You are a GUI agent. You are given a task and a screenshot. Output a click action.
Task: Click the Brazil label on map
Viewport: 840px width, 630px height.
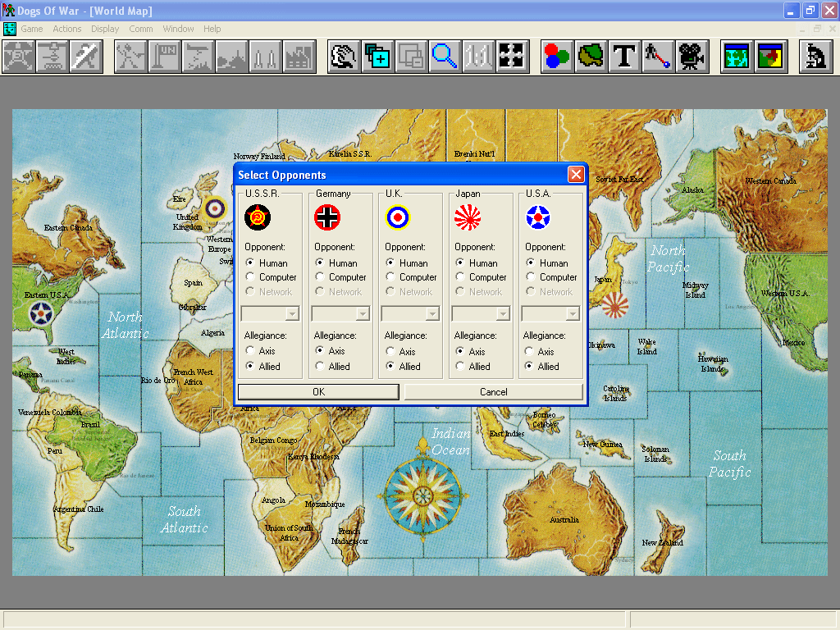(90, 424)
